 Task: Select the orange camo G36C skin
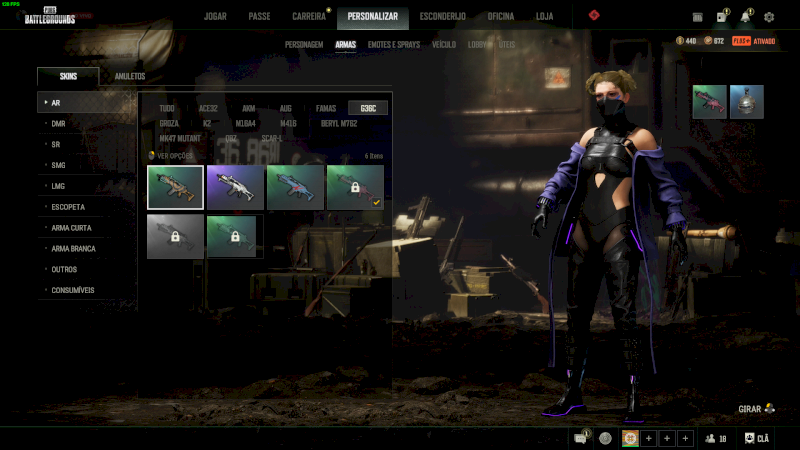[x=175, y=187]
